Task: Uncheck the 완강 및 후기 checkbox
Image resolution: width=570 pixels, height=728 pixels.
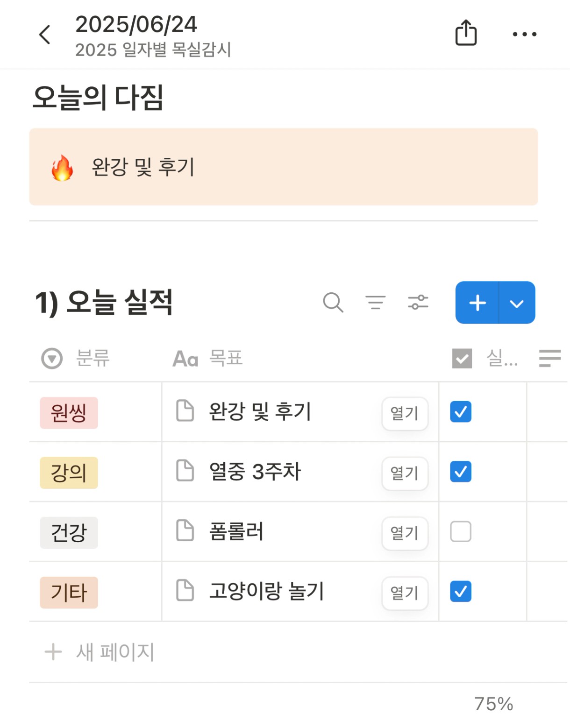Action: [461, 412]
